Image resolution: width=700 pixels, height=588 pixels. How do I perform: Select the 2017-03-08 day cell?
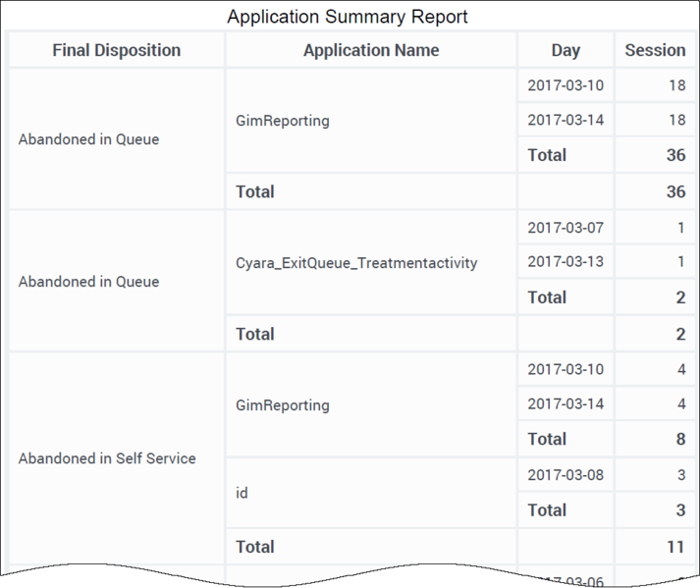[x=565, y=475]
